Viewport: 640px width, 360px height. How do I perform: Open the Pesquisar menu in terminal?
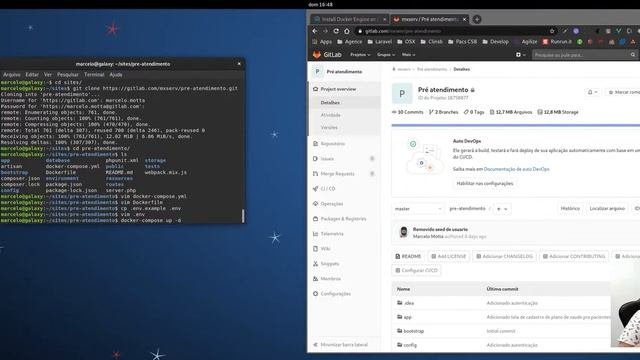point(68,75)
